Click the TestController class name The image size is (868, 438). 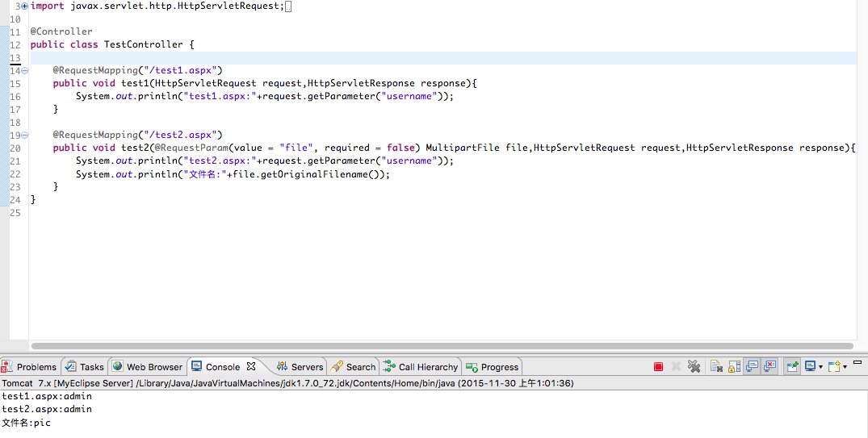click(144, 44)
